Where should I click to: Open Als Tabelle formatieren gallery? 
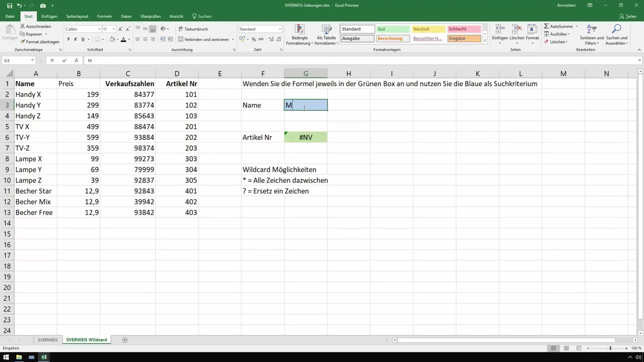tap(326, 35)
